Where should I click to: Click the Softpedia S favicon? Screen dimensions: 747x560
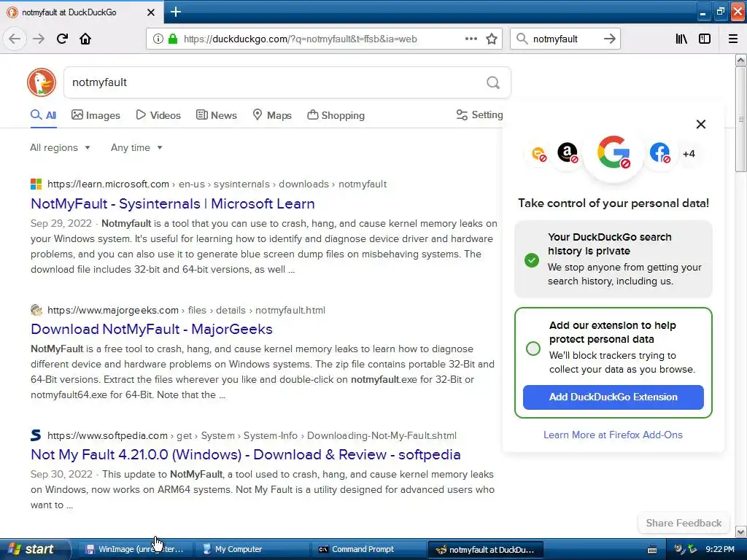36,435
